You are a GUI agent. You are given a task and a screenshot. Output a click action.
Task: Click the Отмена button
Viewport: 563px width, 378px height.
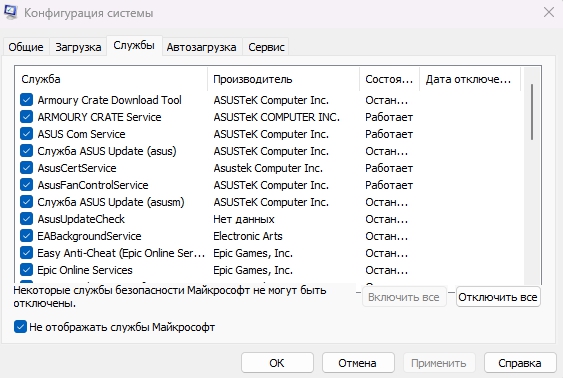click(357, 363)
